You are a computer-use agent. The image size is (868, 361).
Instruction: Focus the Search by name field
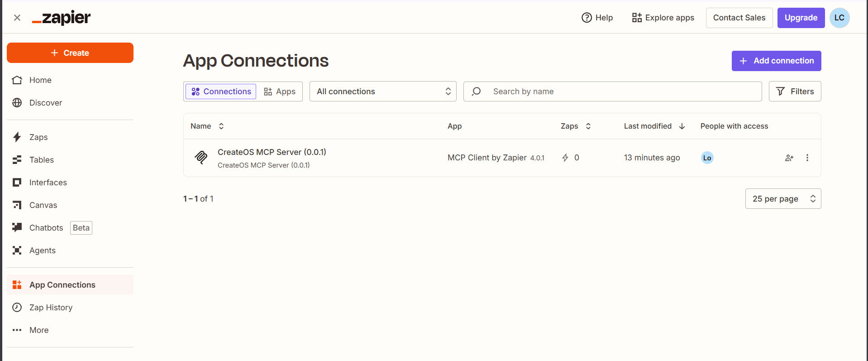[x=613, y=91]
